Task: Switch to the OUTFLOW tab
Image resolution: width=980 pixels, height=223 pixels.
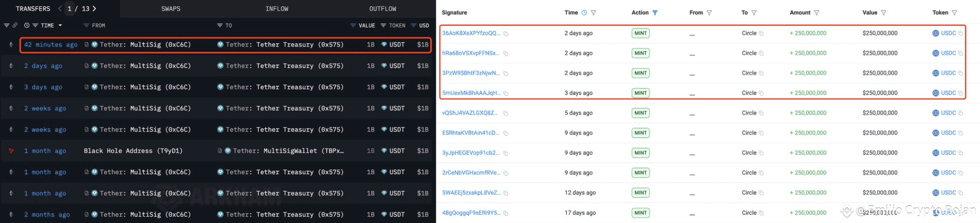Action: [383, 9]
